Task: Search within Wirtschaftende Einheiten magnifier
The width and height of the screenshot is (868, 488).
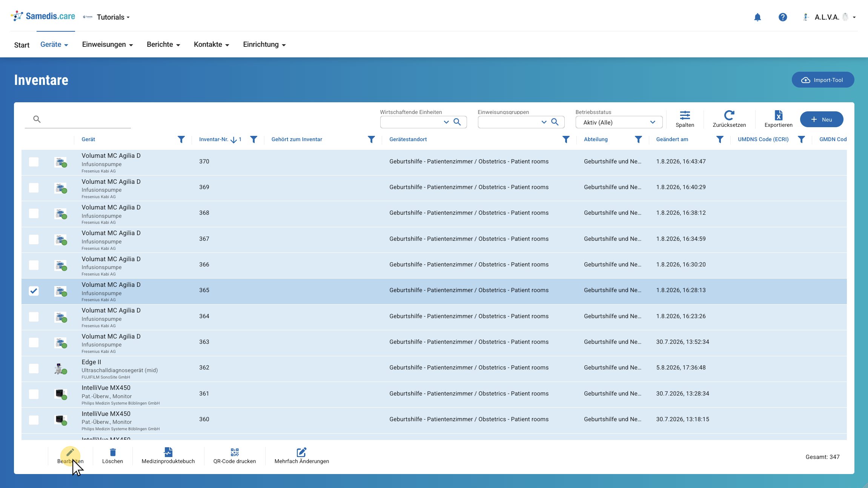Action: (x=457, y=122)
